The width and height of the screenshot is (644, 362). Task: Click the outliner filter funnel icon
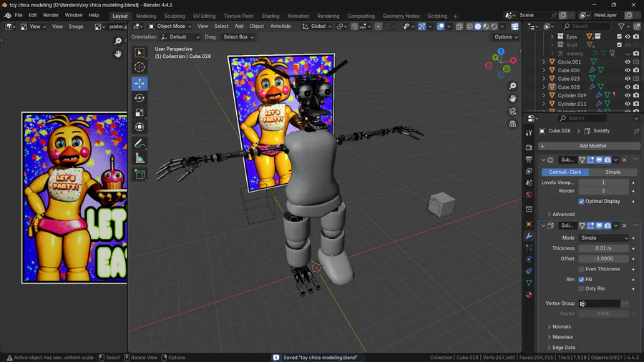(x=621, y=26)
